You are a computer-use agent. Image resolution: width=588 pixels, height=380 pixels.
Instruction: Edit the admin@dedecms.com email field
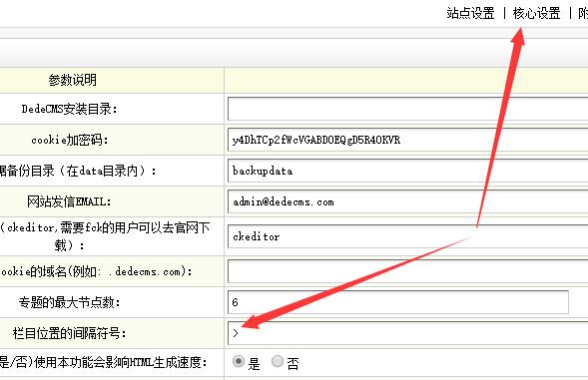click(407, 201)
